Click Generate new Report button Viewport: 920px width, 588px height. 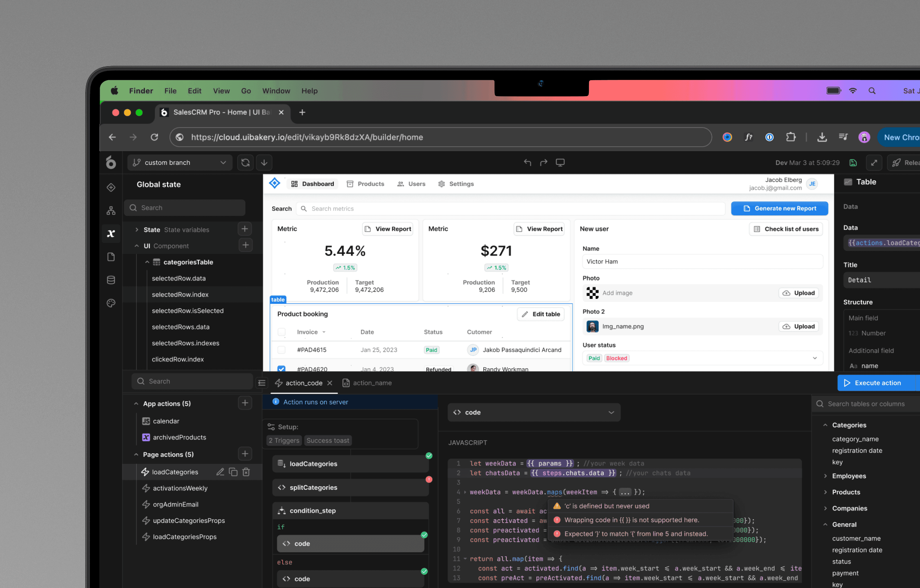coord(779,209)
